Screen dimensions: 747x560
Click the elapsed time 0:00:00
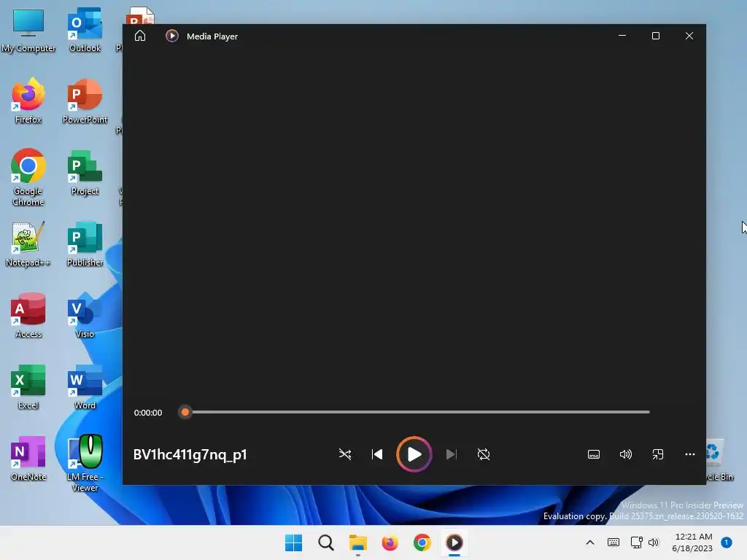(147, 413)
